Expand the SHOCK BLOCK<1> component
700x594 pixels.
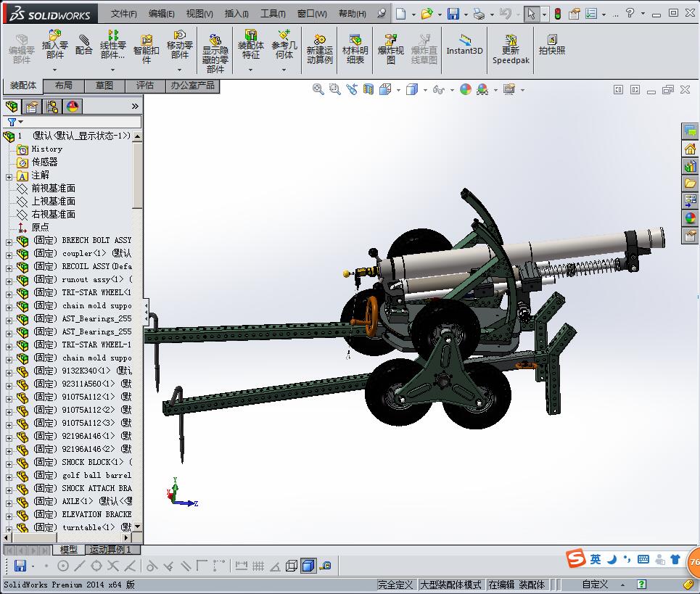coord(9,465)
